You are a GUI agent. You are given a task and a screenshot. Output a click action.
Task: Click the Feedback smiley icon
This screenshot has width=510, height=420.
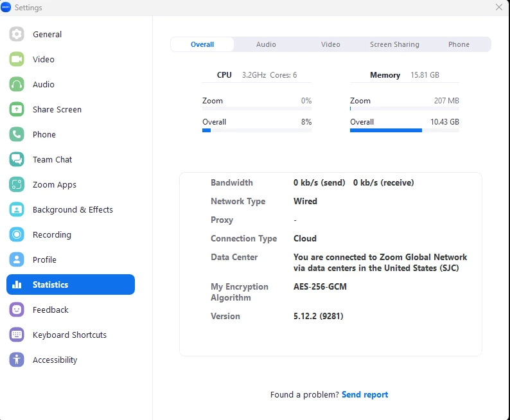click(17, 310)
